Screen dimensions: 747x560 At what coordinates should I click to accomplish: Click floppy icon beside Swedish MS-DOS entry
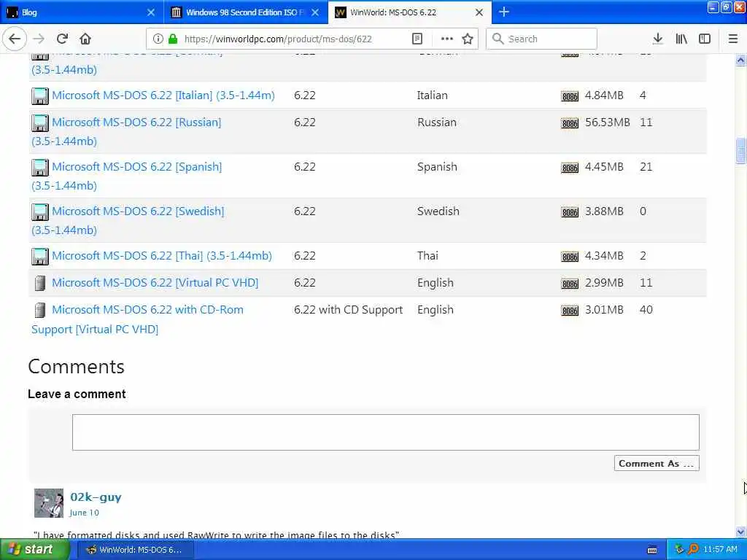click(40, 212)
